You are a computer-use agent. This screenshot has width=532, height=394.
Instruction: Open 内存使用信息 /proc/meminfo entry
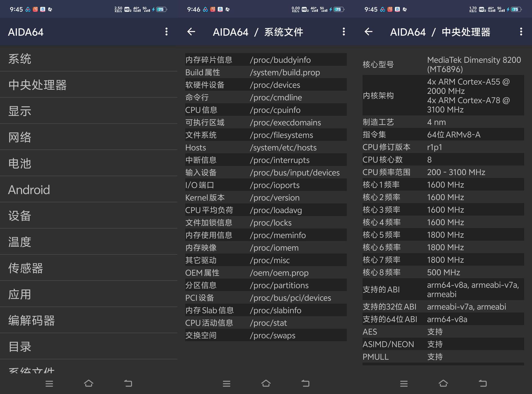[x=266, y=235]
